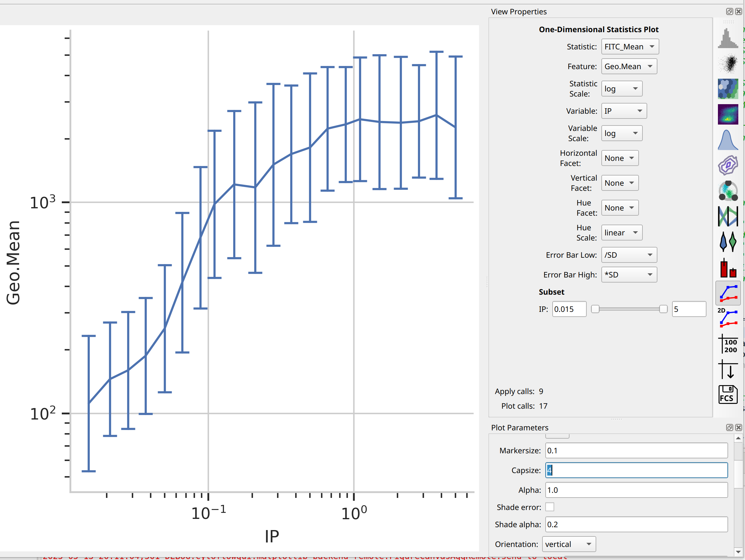Select the Violin plot view
This screenshot has width=745, height=560.
pyautogui.click(x=727, y=241)
